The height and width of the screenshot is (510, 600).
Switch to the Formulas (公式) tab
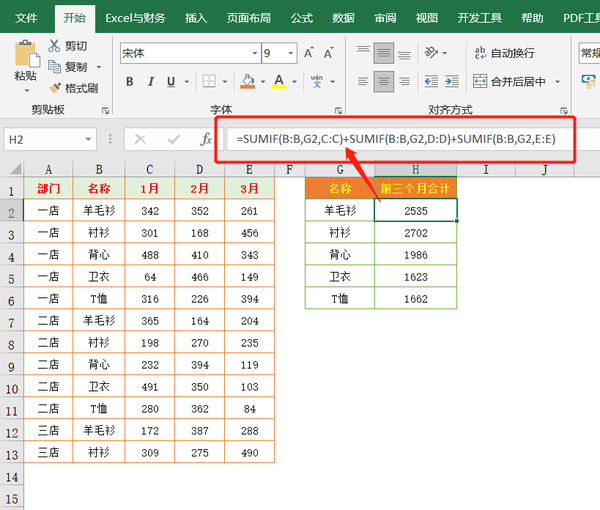(301, 18)
